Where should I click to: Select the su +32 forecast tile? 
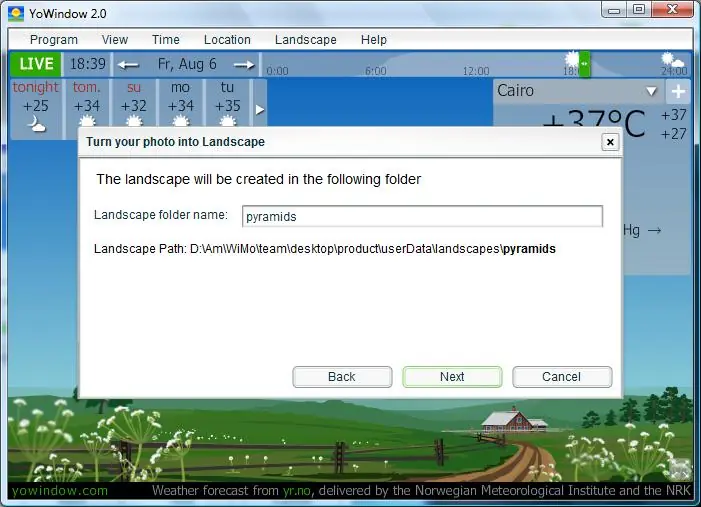point(134,103)
